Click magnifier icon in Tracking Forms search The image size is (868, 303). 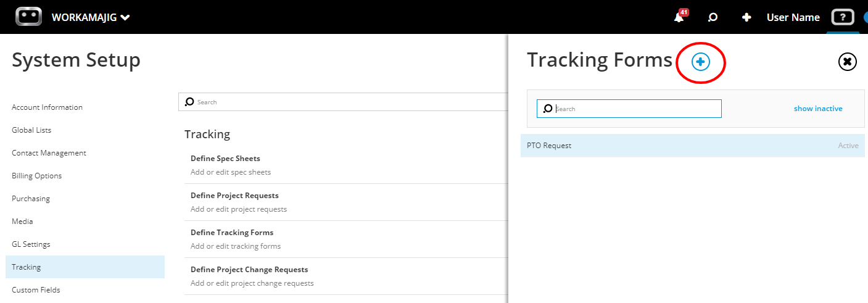(x=548, y=109)
